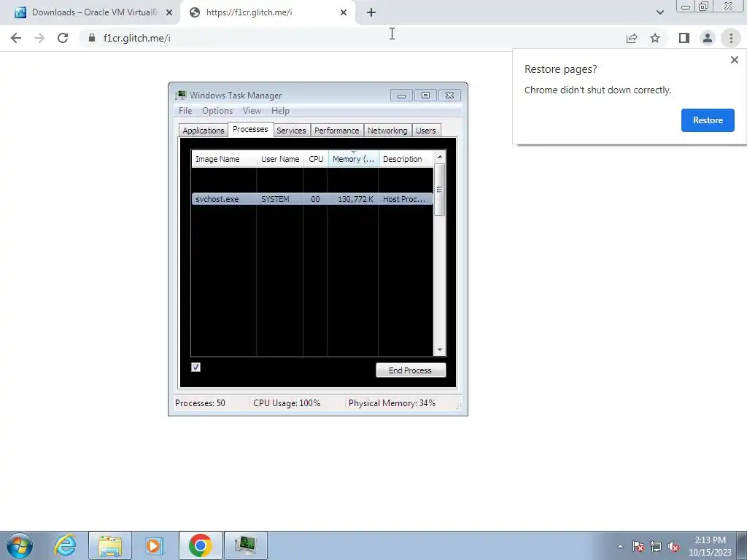Toggle the checkbox below the process list
Screen dimensions: 747x560
coord(196,367)
